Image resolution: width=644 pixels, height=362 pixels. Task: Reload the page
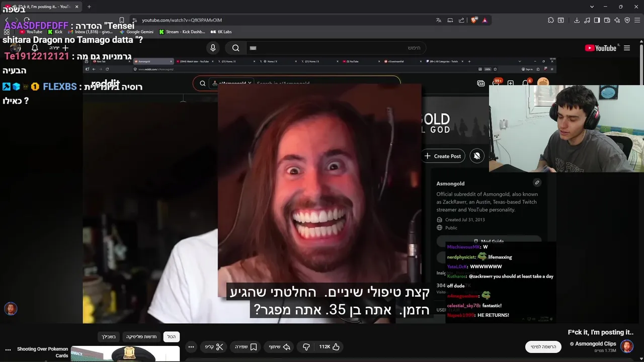tap(27, 20)
